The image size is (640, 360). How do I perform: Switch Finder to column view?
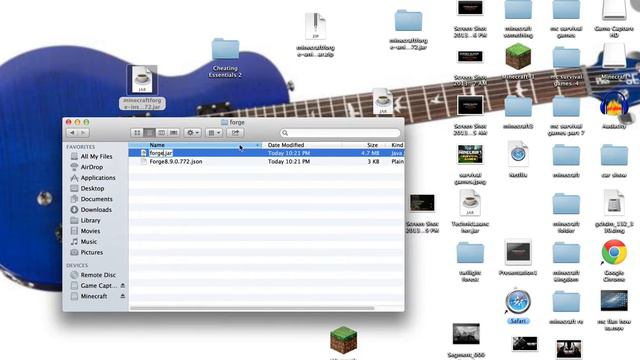pyautogui.click(x=161, y=133)
